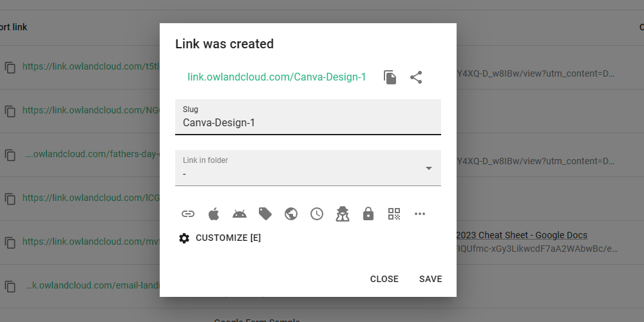644x322 pixels.
Task: Open password protection lock icon
Action: coord(368,214)
